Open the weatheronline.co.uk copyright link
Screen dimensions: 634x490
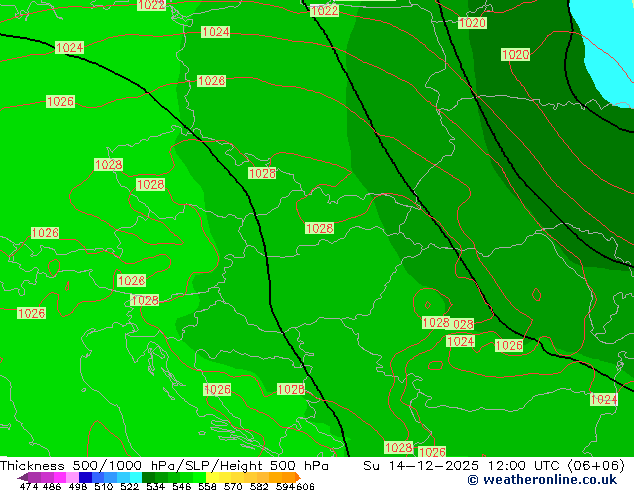(x=542, y=480)
